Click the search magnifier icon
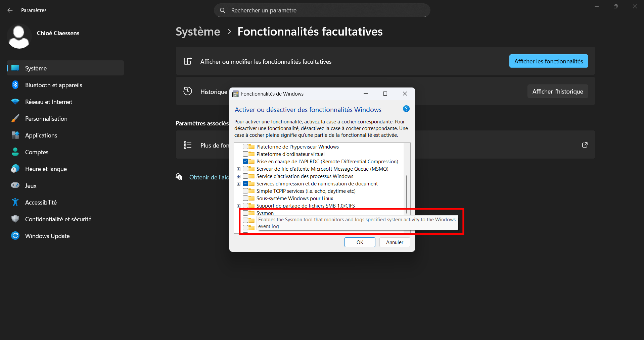644x340 pixels. [223, 10]
